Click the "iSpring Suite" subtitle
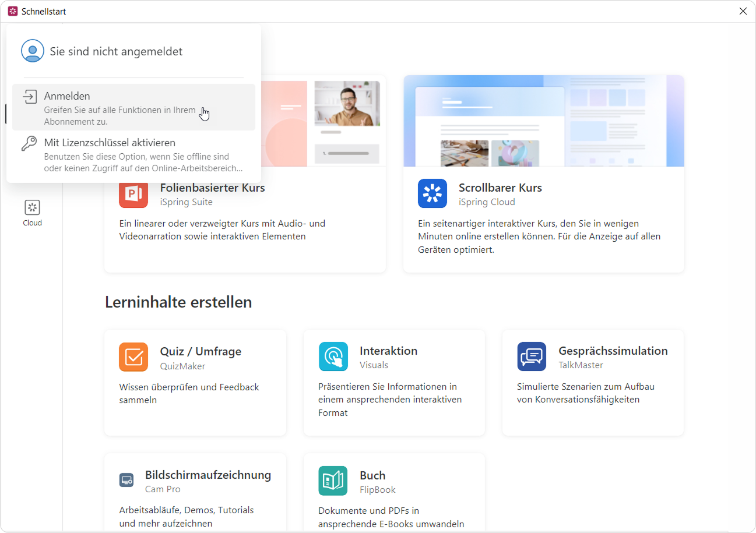Image resolution: width=756 pixels, height=533 pixels. coord(187,202)
